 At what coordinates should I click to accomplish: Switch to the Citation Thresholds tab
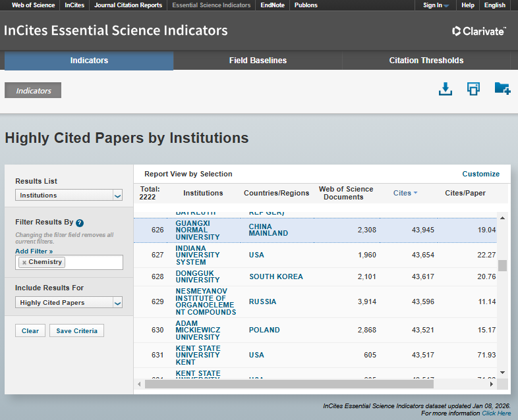pyautogui.click(x=426, y=61)
